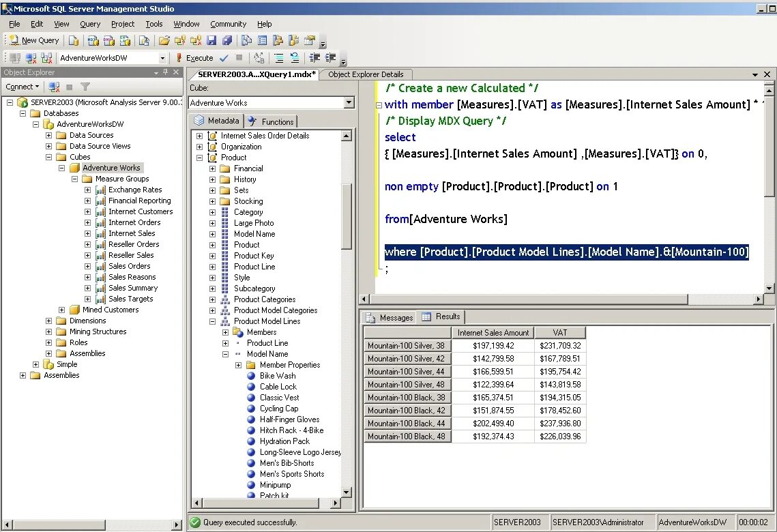Switch to the Functions tab

point(271,121)
